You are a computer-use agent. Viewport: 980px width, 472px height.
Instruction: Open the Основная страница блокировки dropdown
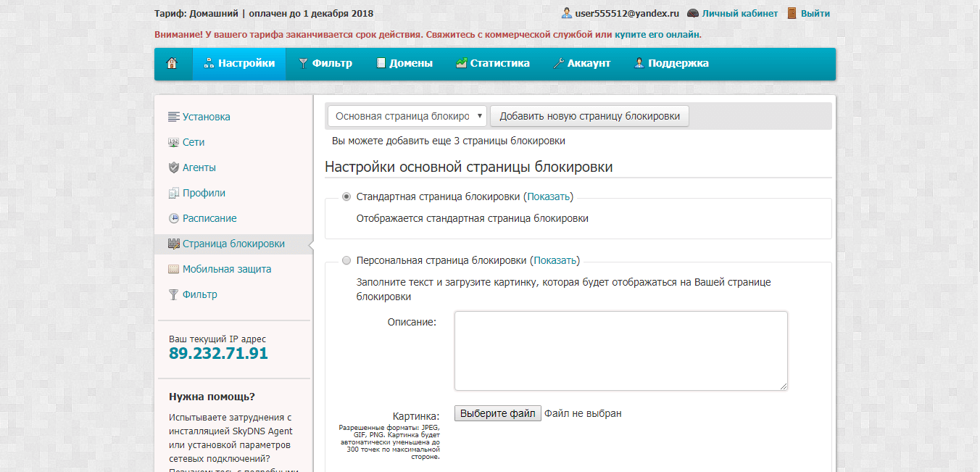407,116
